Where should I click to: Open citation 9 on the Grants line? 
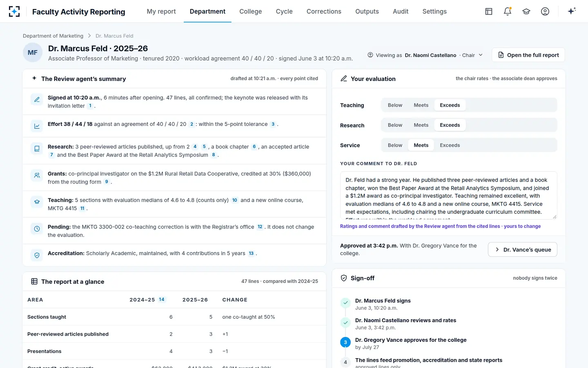pyautogui.click(x=107, y=182)
